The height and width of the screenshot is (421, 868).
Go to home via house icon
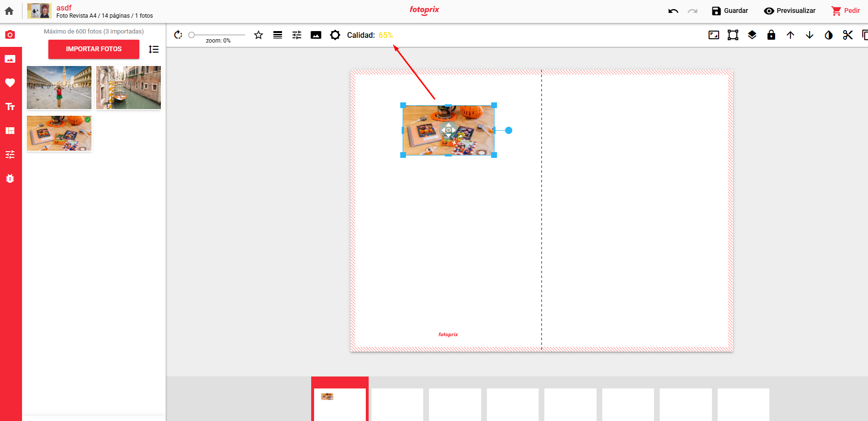[x=9, y=11]
